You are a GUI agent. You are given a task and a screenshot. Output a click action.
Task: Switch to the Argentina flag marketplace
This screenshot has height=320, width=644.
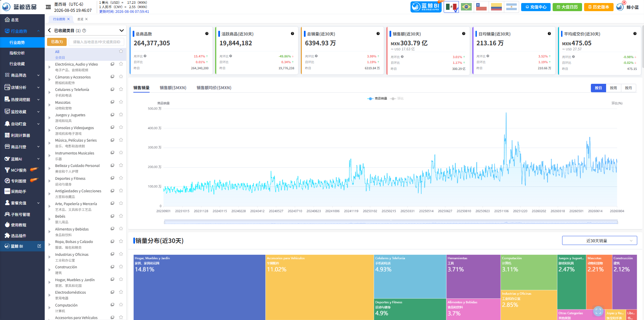click(511, 7)
